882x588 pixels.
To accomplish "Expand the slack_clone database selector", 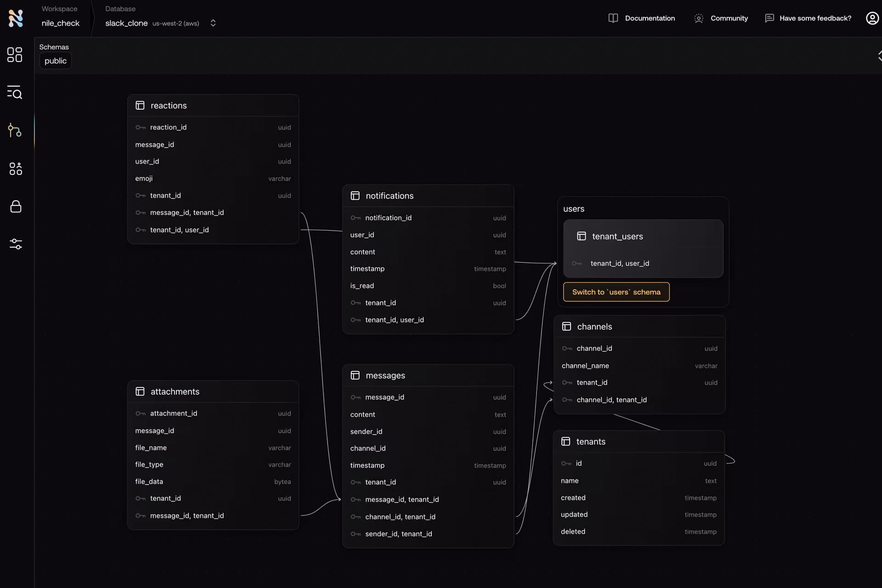I will point(213,23).
